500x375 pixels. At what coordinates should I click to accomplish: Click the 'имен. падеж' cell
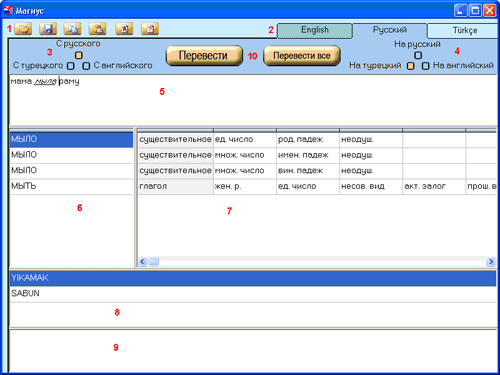(308, 155)
